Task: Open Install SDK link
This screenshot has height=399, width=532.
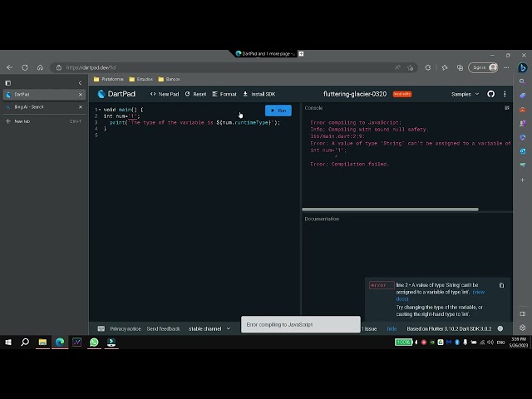Action: click(259, 94)
